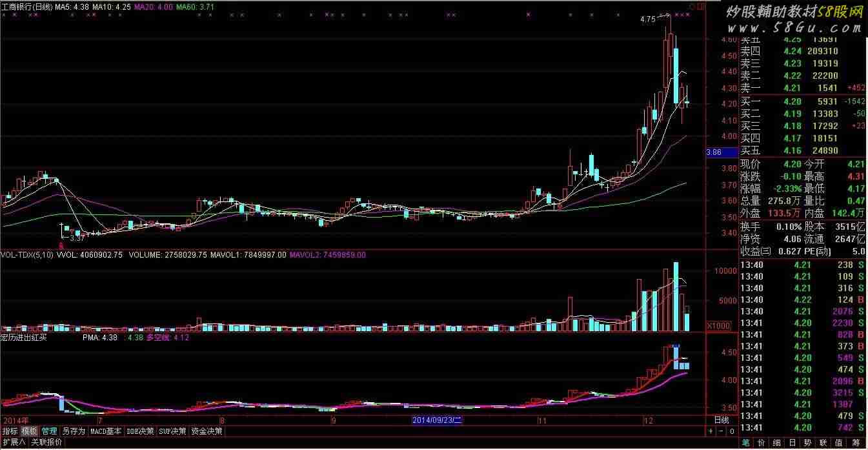
Task: Click the 宏历进出红买 indicator title
Action: click(24, 337)
